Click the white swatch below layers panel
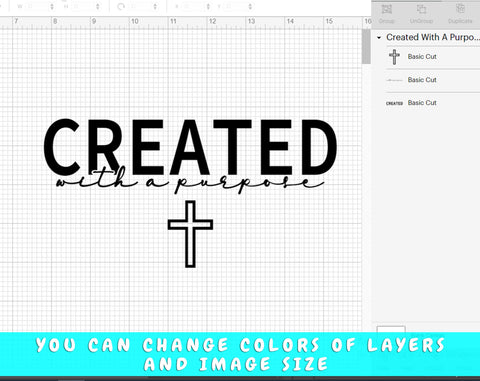 tap(391, 329)
